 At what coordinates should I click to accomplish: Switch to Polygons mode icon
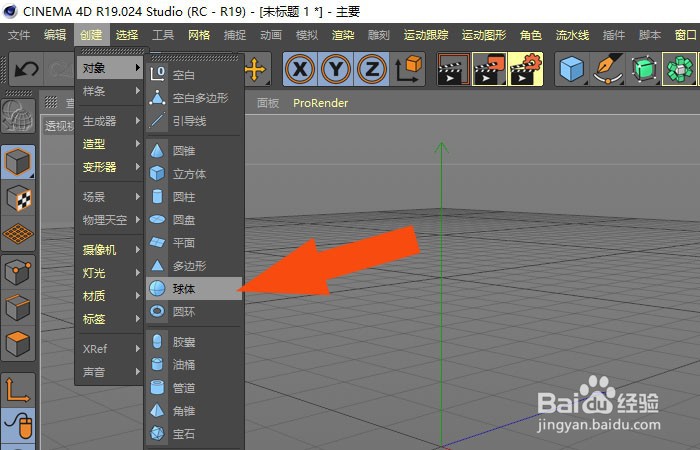coord(18,343)
